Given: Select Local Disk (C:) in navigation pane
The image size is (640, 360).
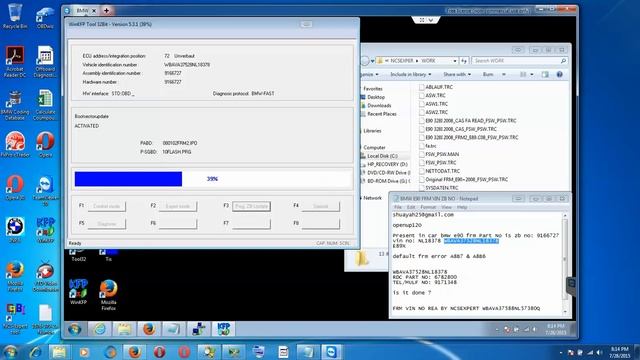Looking at the screenshot, I should coord(382,156).
